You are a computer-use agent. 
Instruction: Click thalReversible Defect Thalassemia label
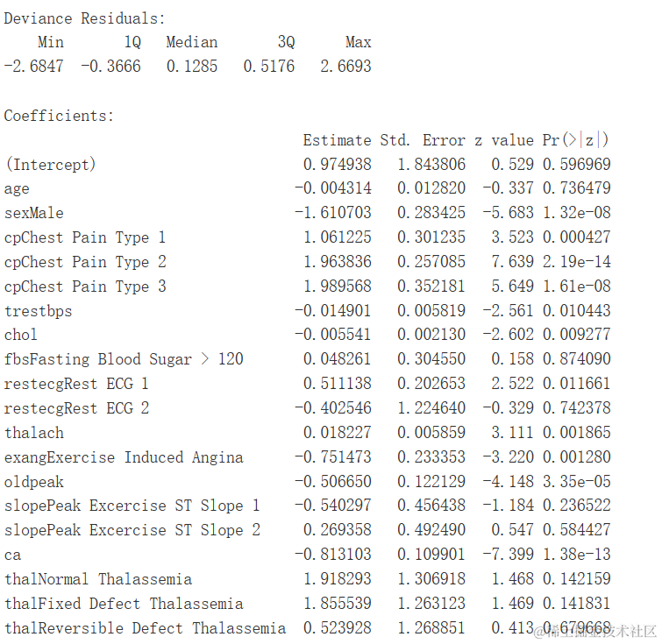(145, 628)
